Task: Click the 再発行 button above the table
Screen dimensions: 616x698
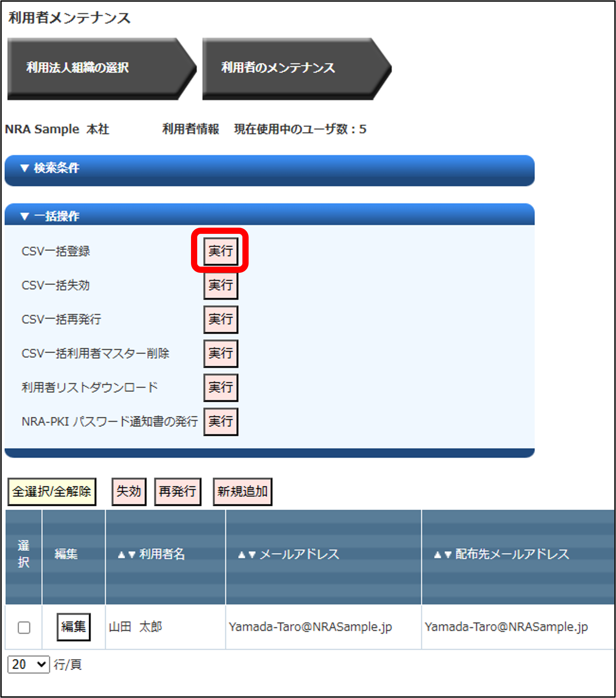Action: pos(177,492)
